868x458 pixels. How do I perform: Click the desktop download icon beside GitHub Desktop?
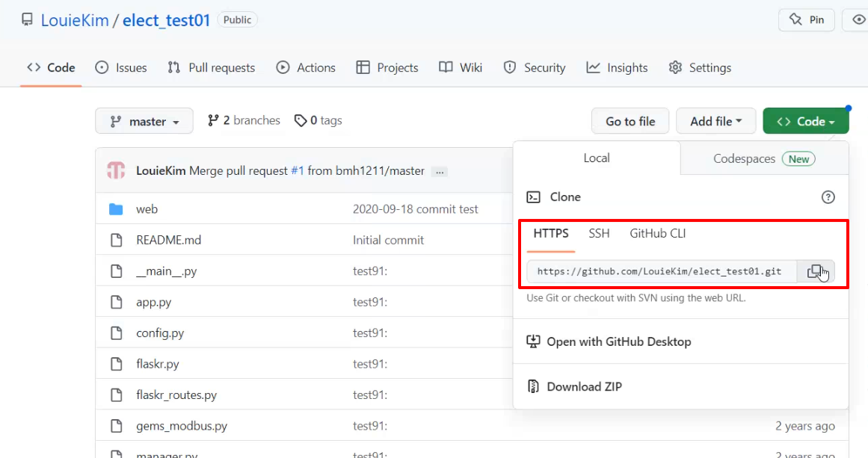click(x=533, y=341)
